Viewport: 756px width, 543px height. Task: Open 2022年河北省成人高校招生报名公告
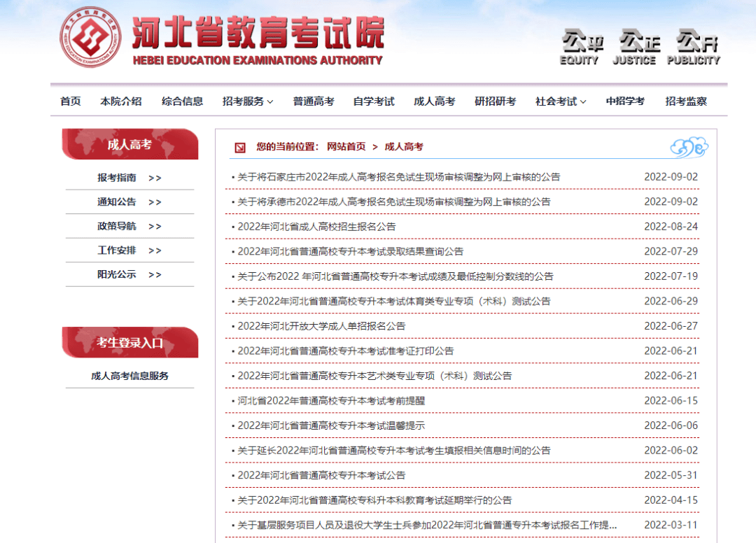(x=317, y=227)
